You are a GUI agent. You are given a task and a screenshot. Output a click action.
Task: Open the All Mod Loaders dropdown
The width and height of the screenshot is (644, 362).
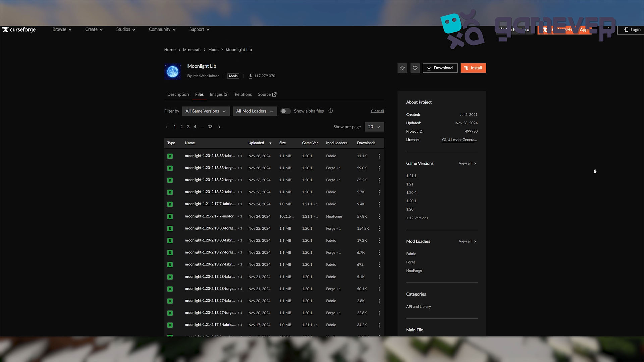(x=255, y=111)
